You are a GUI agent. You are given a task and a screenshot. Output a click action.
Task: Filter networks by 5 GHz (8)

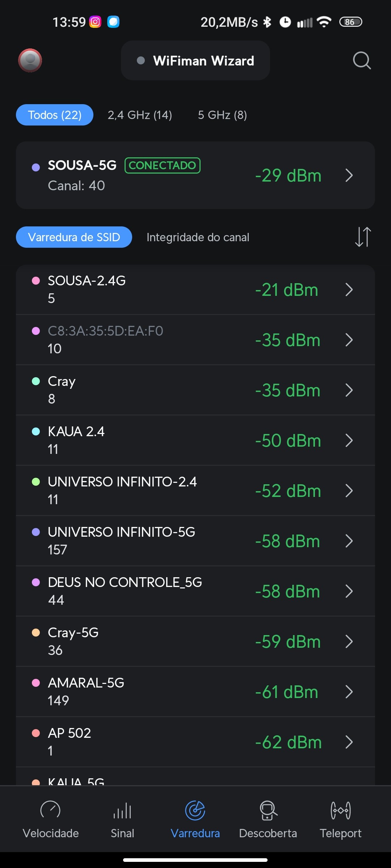(x=222, y=115)
